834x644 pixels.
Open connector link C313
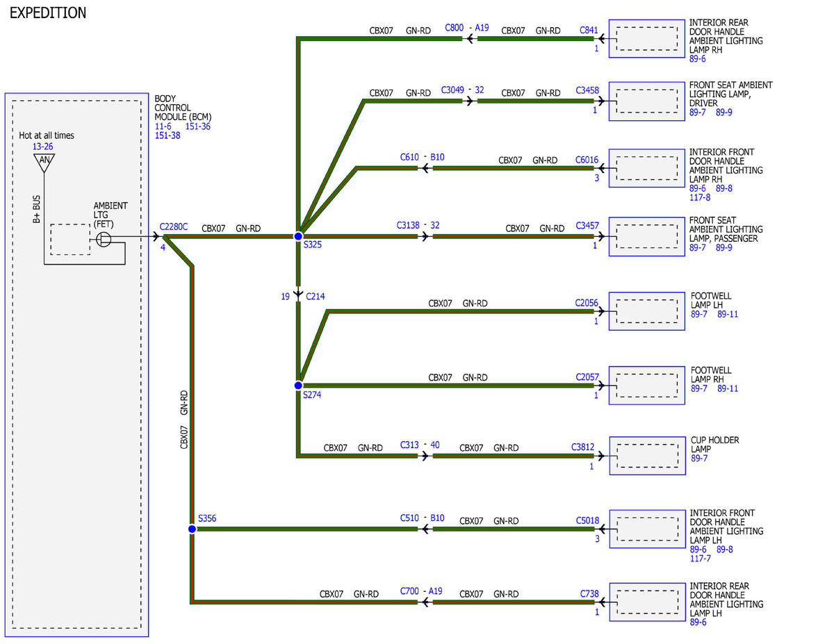pos(410,445)
